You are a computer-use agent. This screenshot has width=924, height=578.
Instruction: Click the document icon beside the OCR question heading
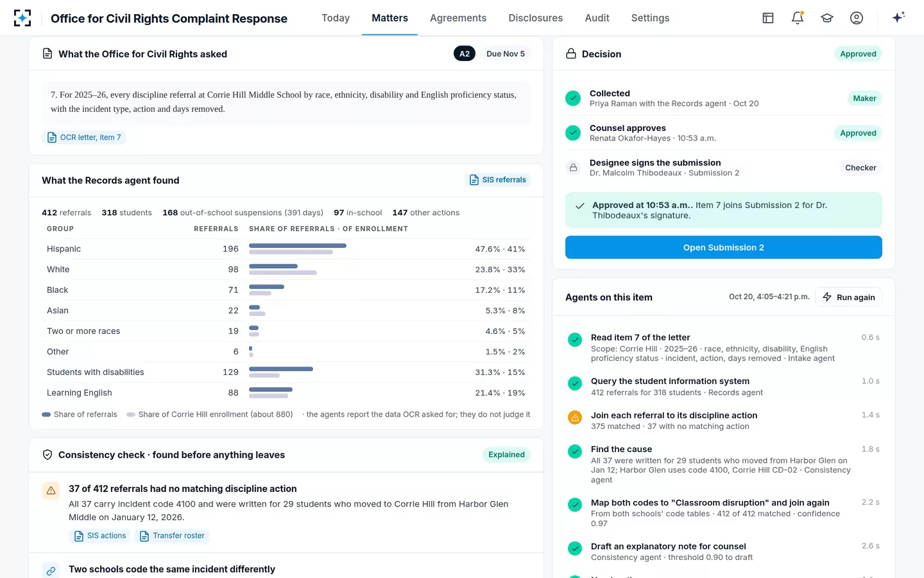pos(47,53)
